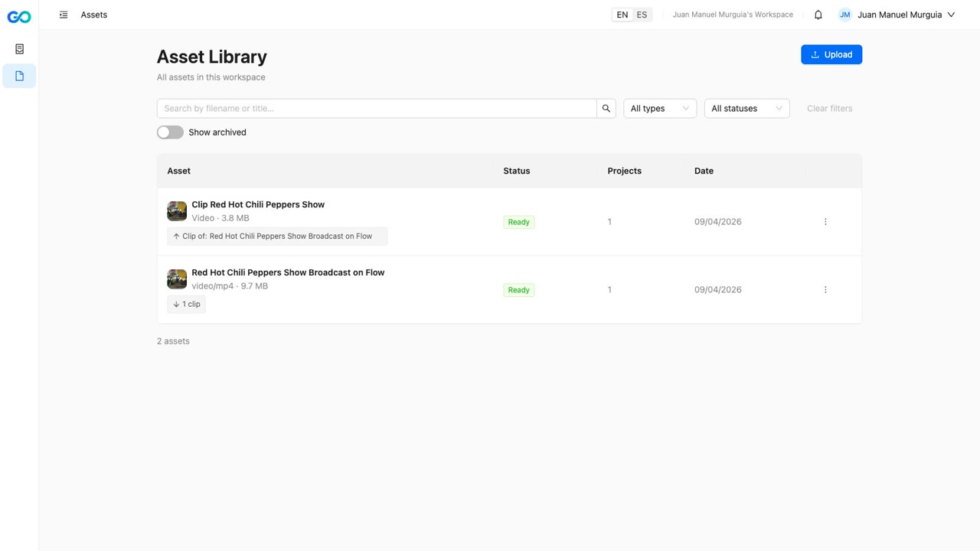Switch language to EN
The image size is (980, 551).
tap(622, 15)
